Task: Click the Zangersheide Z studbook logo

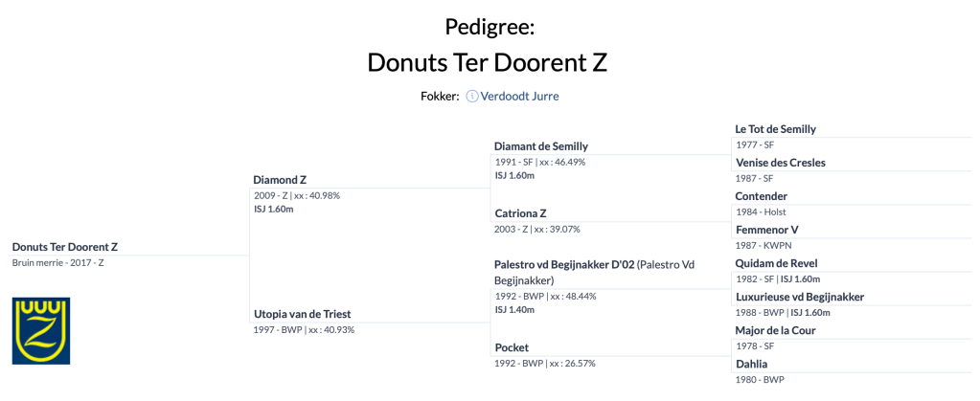Action: tap(41, 330)
